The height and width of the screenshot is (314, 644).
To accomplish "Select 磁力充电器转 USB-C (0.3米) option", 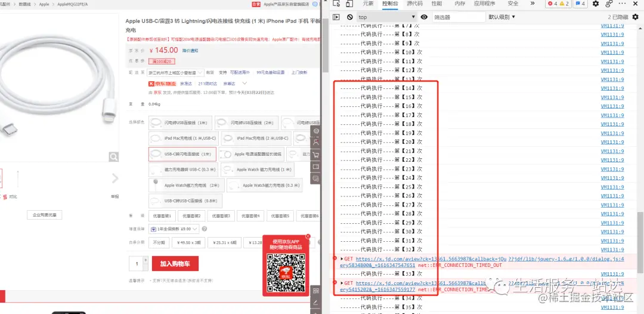I will tap(183, 170).
